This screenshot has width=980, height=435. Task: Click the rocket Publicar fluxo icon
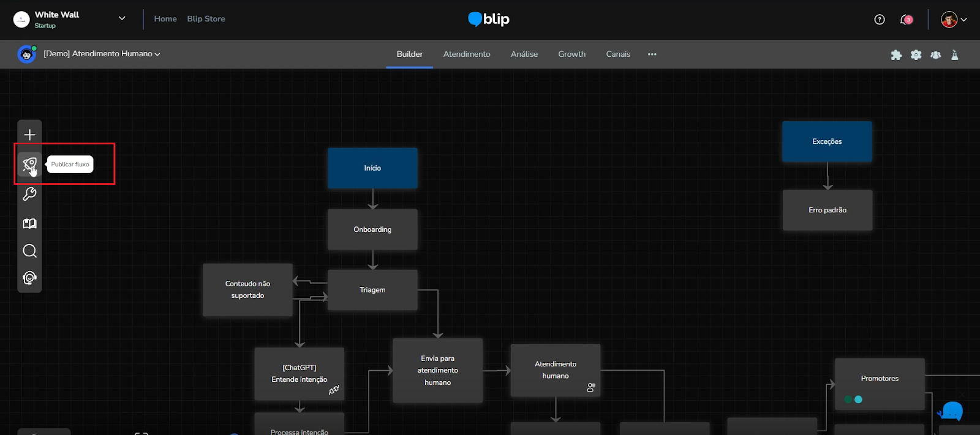click(29, 164)
